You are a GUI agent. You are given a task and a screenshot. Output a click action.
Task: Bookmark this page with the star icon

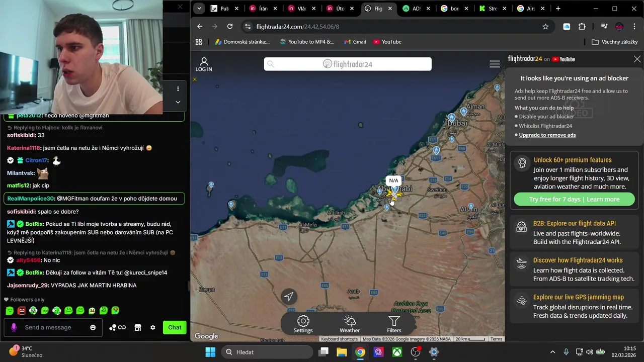tap(545, 26)
